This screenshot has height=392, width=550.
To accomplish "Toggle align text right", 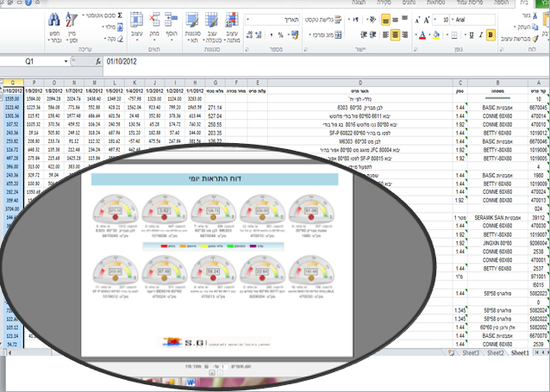I will click(404, 34).
